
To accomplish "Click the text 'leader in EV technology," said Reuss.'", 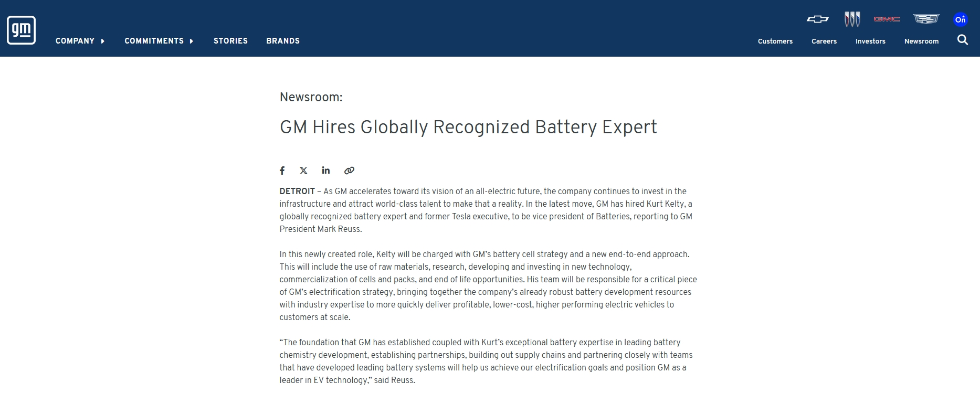I will (x=347, y=380).
